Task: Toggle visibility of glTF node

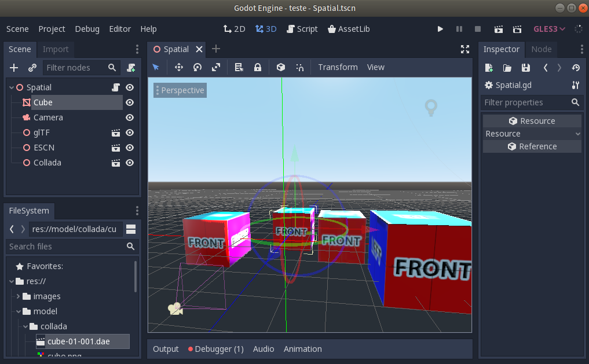Action: coord(130,133)
